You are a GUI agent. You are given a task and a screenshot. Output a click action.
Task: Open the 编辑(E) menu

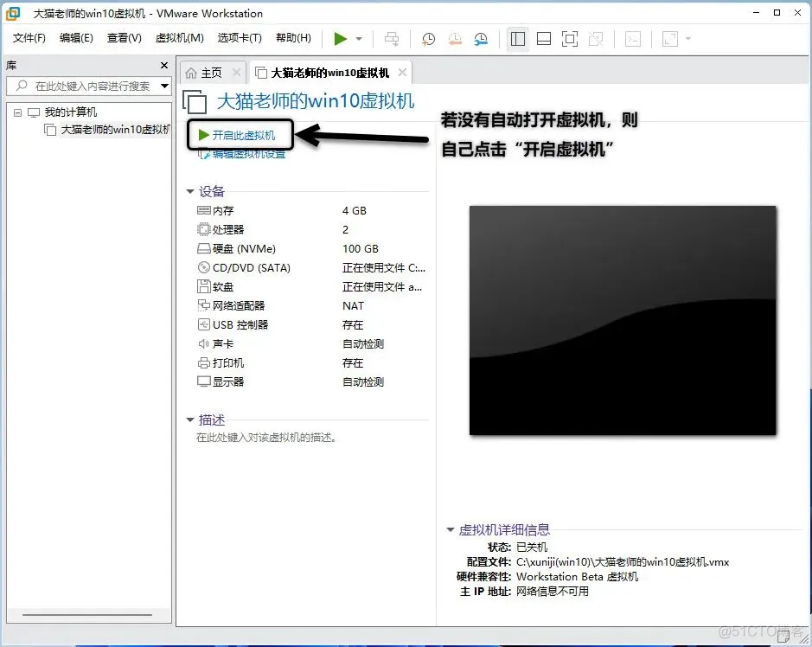coord(76,38)
